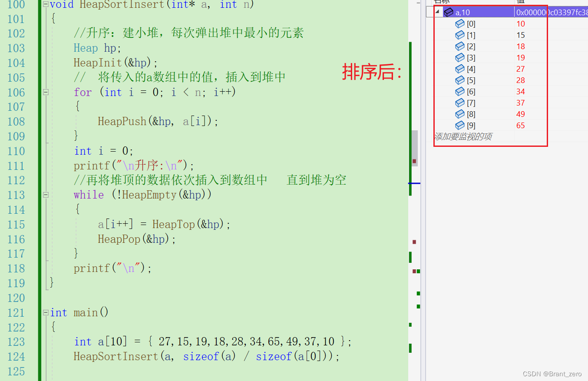Click the address value 0x000000c03397fc38
The image size is (588, 381).
(552, 13)
